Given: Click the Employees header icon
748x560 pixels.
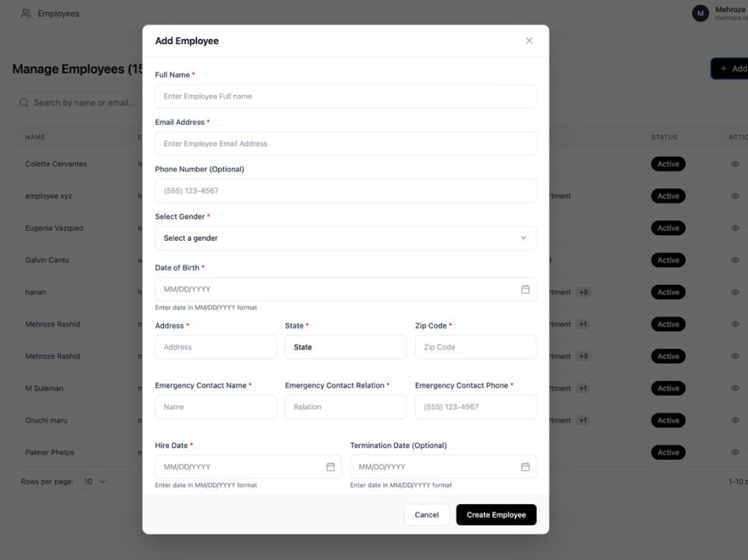Looking at the screenshot, I should click(x=25, y=13).
